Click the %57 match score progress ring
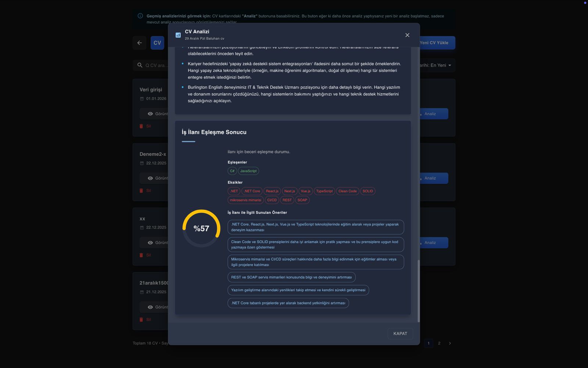588x368 pixels. [201, 228]
